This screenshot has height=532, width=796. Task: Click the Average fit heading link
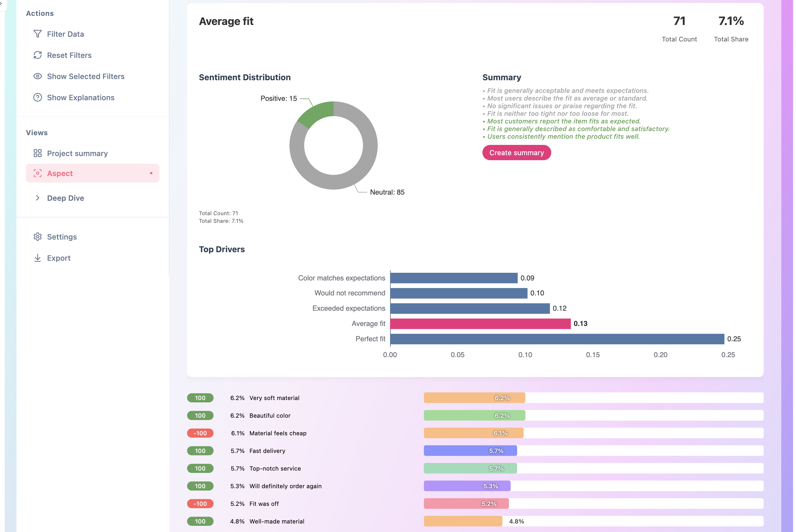click(226, 21)
